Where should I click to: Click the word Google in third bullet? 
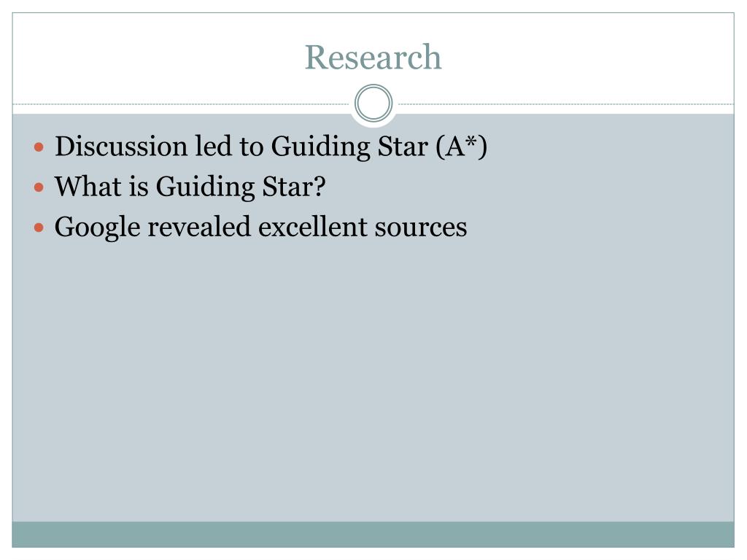pos(97,227)
